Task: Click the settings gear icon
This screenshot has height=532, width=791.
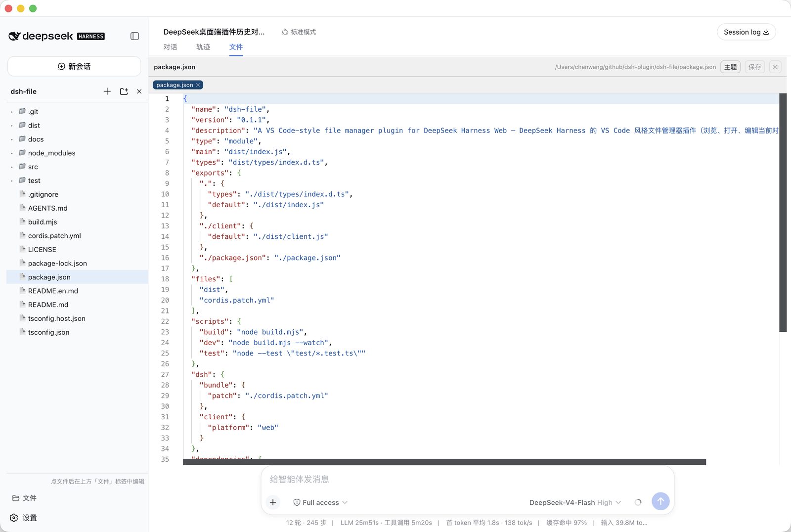Action: coord(14,518)
